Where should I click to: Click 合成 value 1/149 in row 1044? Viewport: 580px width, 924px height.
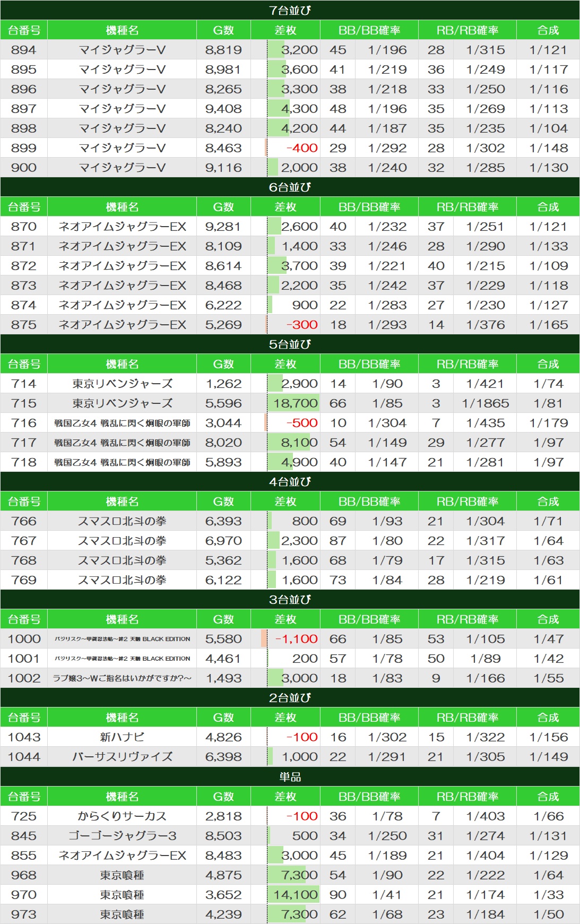click(549, 757)
